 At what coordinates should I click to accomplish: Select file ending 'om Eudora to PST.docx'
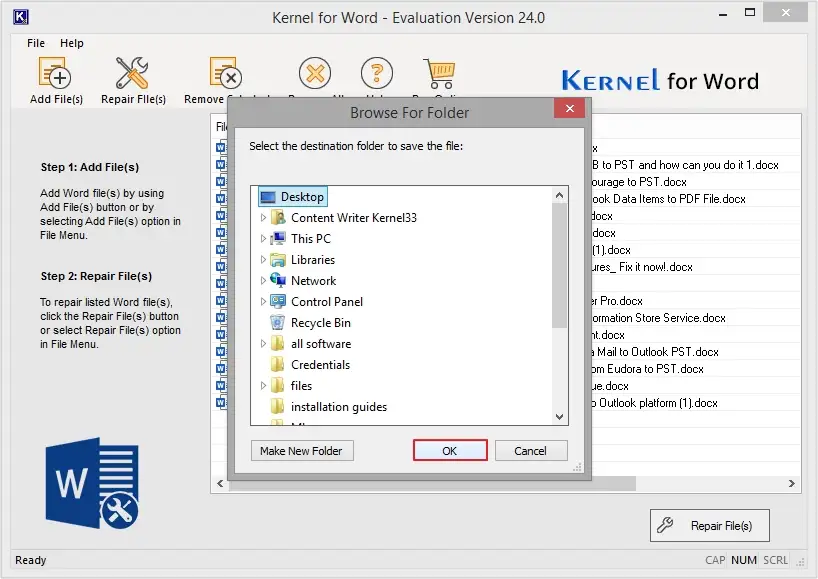click(x=647, y=369)
